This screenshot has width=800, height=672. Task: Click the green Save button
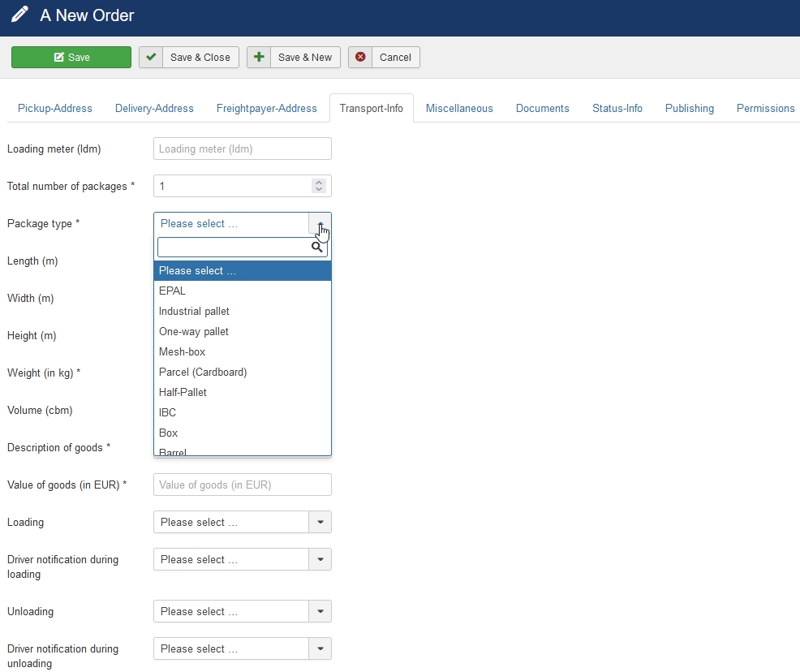pyautogui.click(x=71, y=57)
